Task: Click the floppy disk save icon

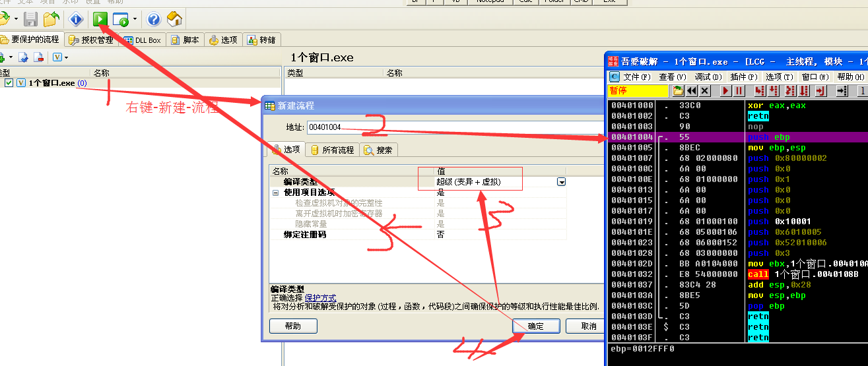Action: coord(31,19)
